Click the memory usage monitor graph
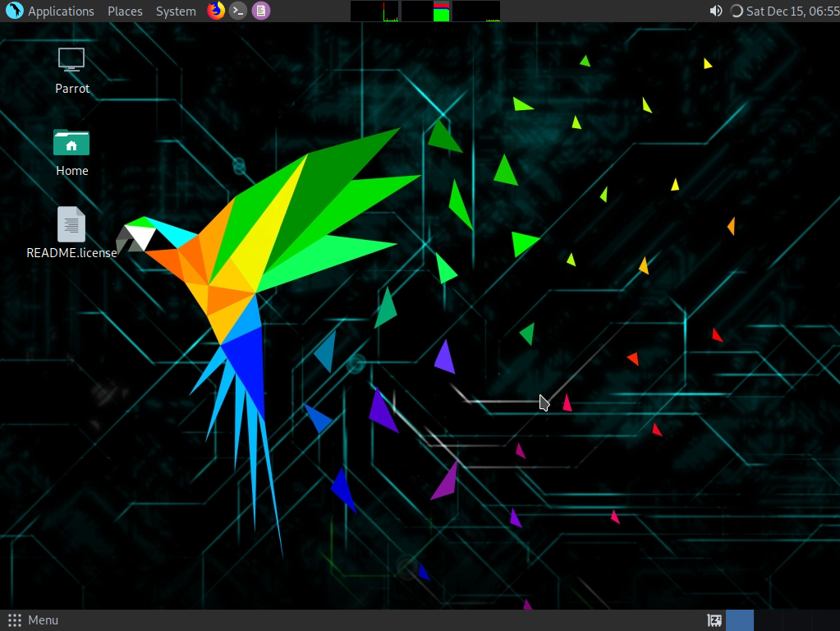The width and height of the screenshot is (840, 631). (x=425, y=11)
